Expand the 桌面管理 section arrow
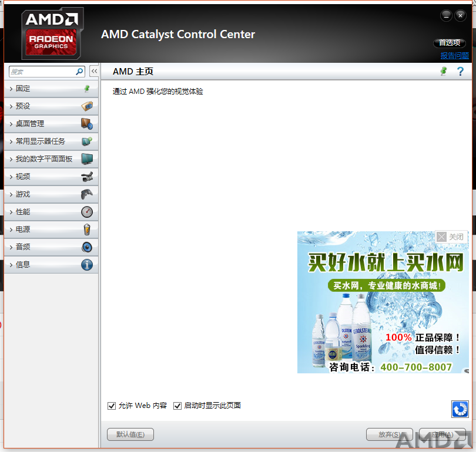Image resolution: width=476 pixels, height=452 pixels. click(11, 124)
